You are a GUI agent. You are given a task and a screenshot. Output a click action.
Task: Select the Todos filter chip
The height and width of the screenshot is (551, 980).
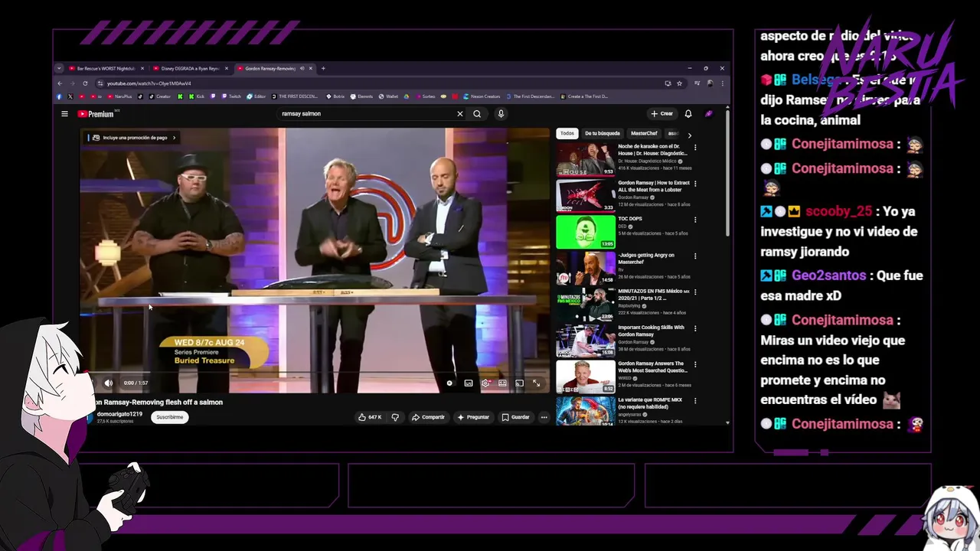(x=567, y=133)
